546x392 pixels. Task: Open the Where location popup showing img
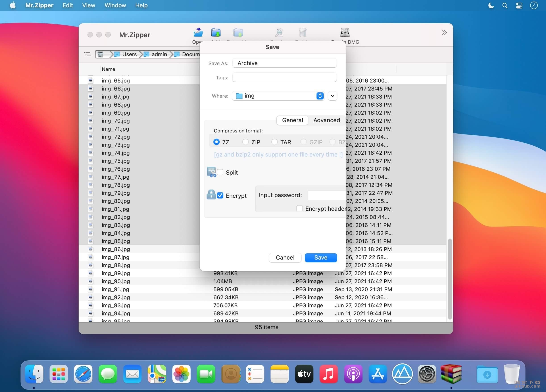[278, 96]
